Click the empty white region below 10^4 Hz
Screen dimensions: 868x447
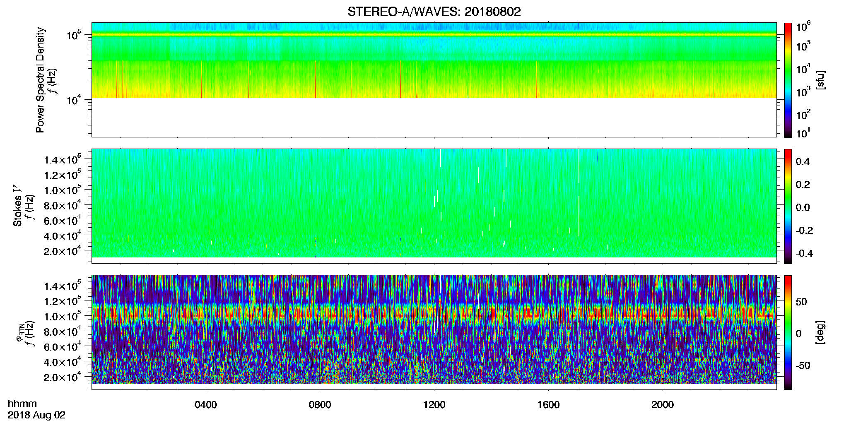pyautogui.click(x=434, y=117)
